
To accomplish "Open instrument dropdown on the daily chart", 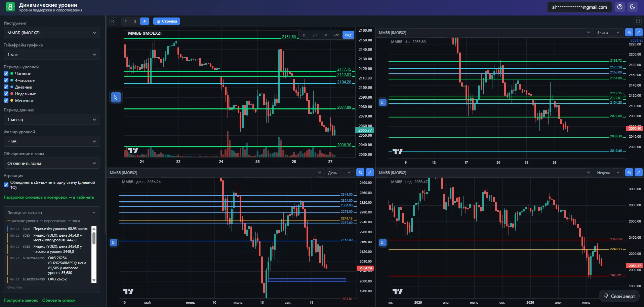I will [216, 173].
